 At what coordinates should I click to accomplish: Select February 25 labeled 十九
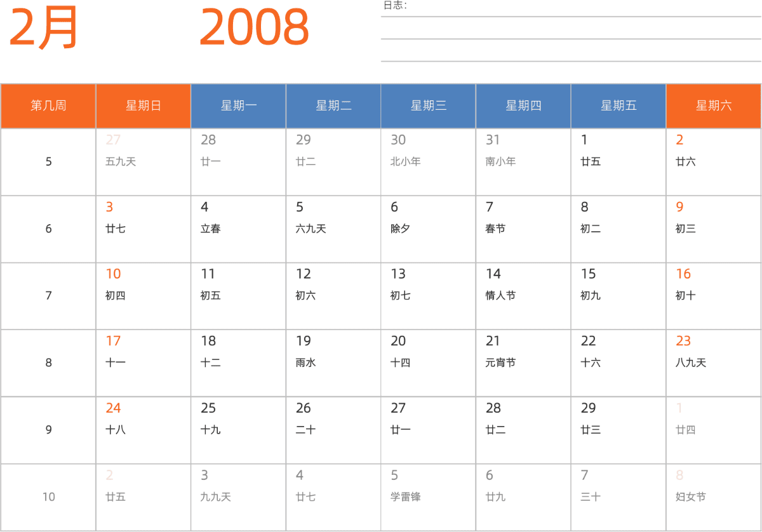pos(239,430)
